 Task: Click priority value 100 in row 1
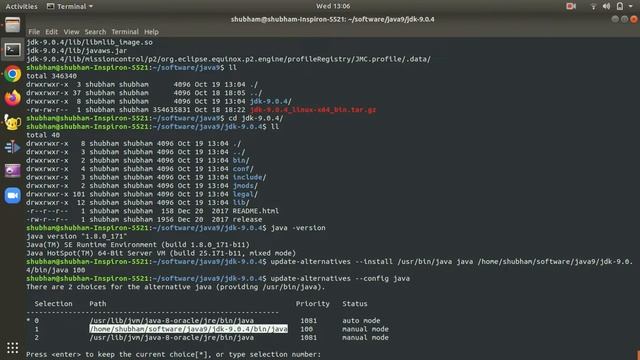307,329
